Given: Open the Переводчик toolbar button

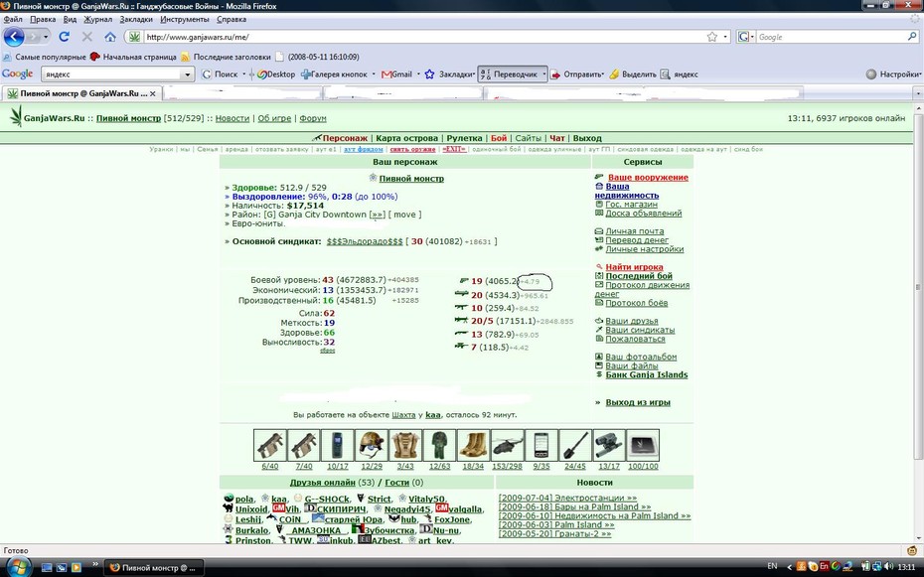Looking at the screenshot, I should (x=510, y=74).
